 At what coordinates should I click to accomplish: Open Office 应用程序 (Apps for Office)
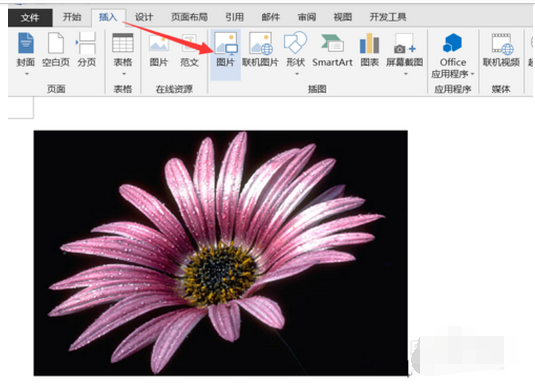[x=453, y=55]
